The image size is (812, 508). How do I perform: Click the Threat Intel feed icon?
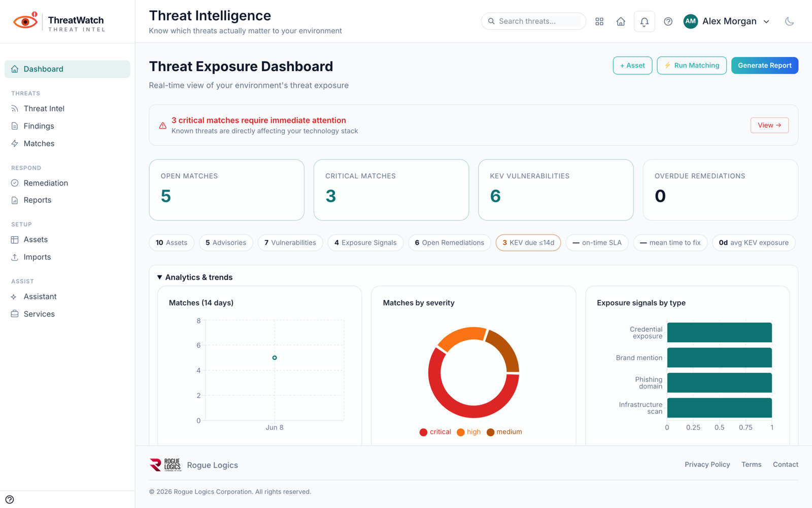coord(15,109)
